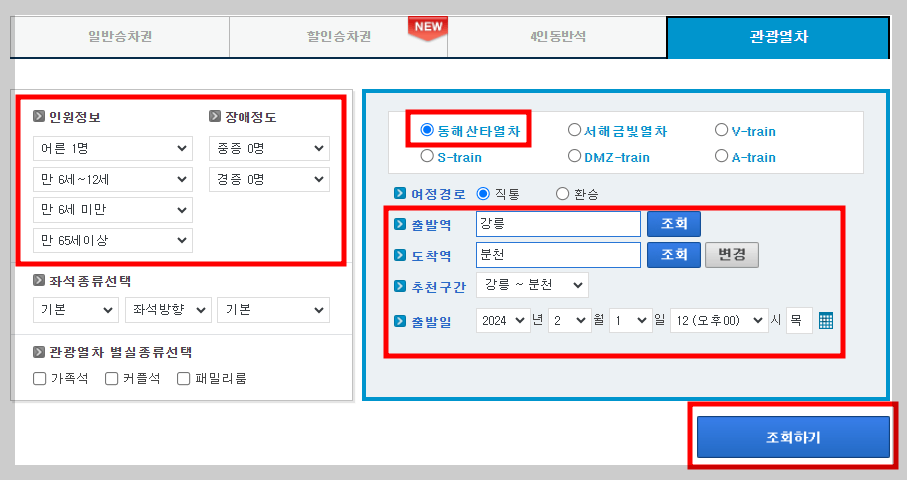Screen dimensions: 907x480
Task: Switch to the 할인승차권 tab
Action: 338,37
